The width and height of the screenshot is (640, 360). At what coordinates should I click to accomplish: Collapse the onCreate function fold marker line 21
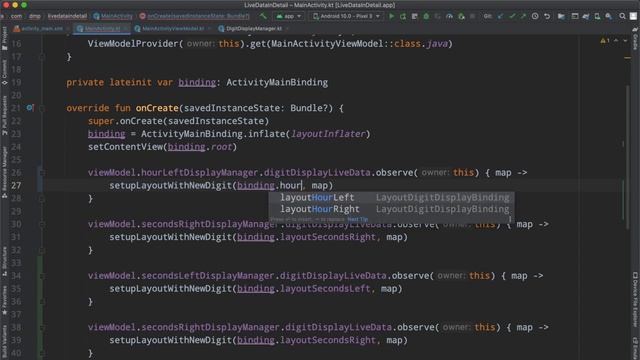42,108
